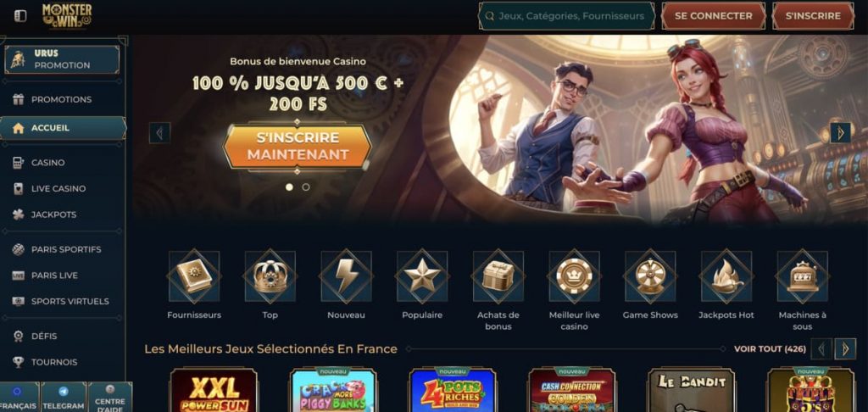Select the first banner slide dot

coord(289,187)
